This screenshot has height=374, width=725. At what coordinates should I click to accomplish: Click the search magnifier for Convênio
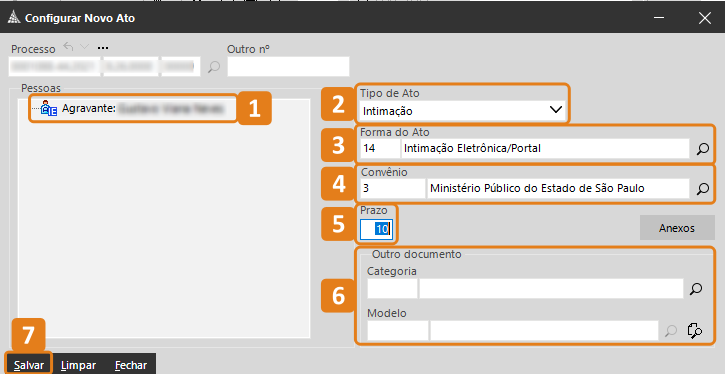coord(702,189)
